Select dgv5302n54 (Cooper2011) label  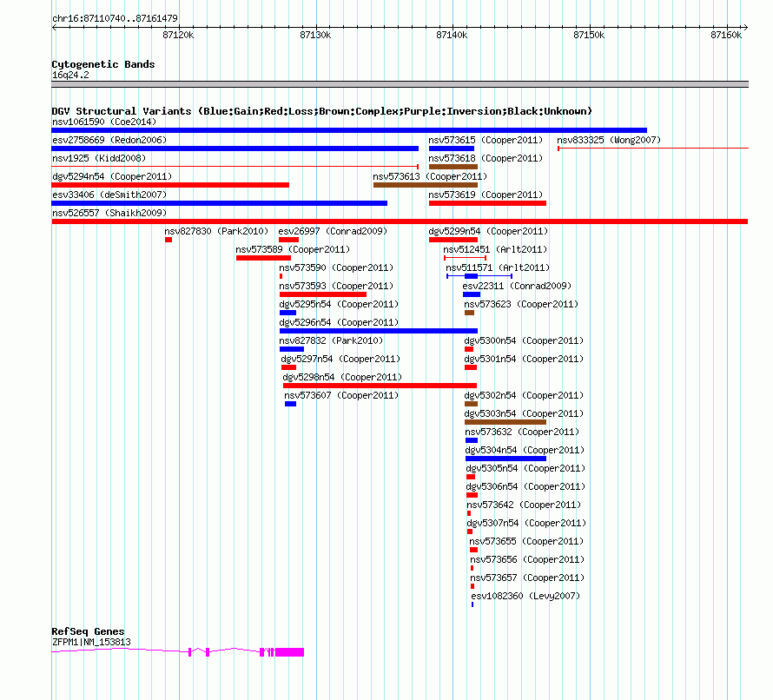524,395
